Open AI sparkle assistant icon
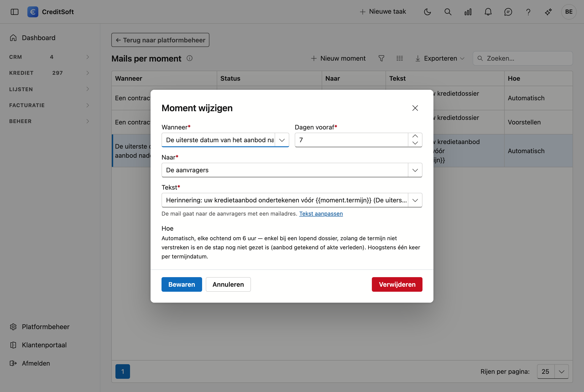The height and width of the screenshot is (392, 584). point(548,12)
